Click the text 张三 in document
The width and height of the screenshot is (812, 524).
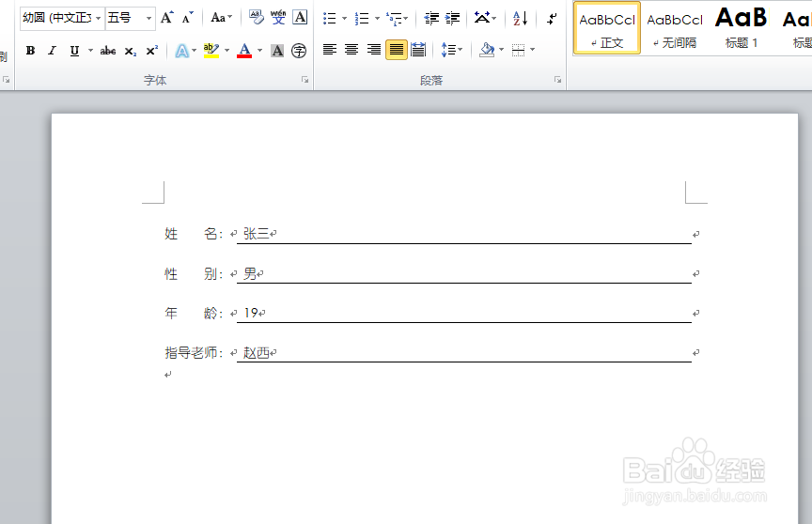coord(256,234)
